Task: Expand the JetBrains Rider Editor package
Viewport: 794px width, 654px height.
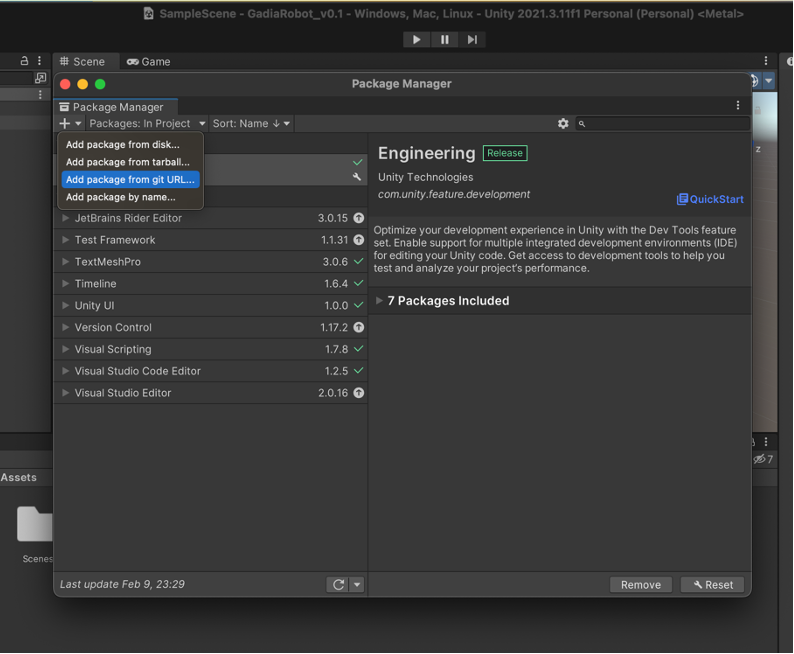Action: click(65, 218)
